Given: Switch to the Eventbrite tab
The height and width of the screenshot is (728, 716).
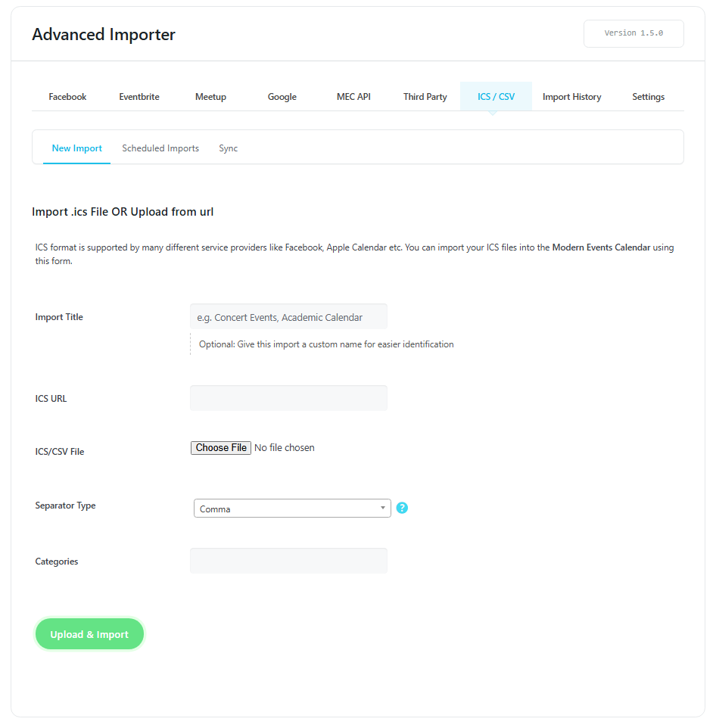Looking at the screenshot, I should (139, 97).
